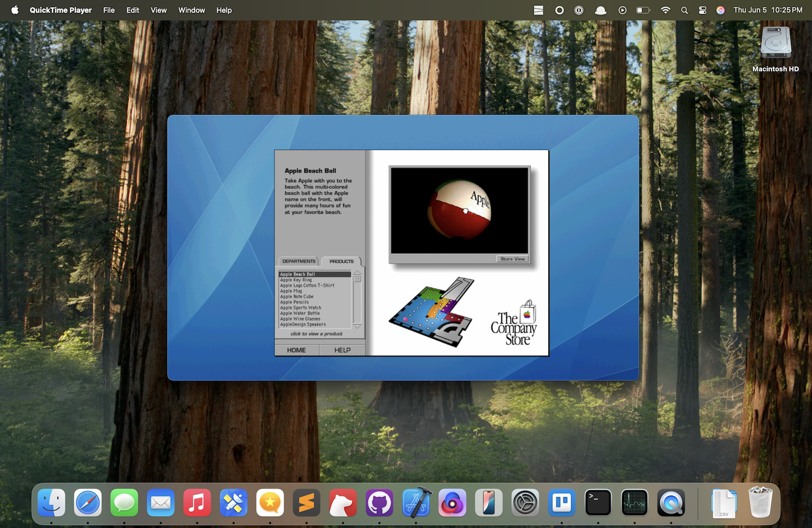Open the iPhone Simulator icon in Dock
Screen dimensions: 812x528
pyautogui.click(x=489, y=503)
